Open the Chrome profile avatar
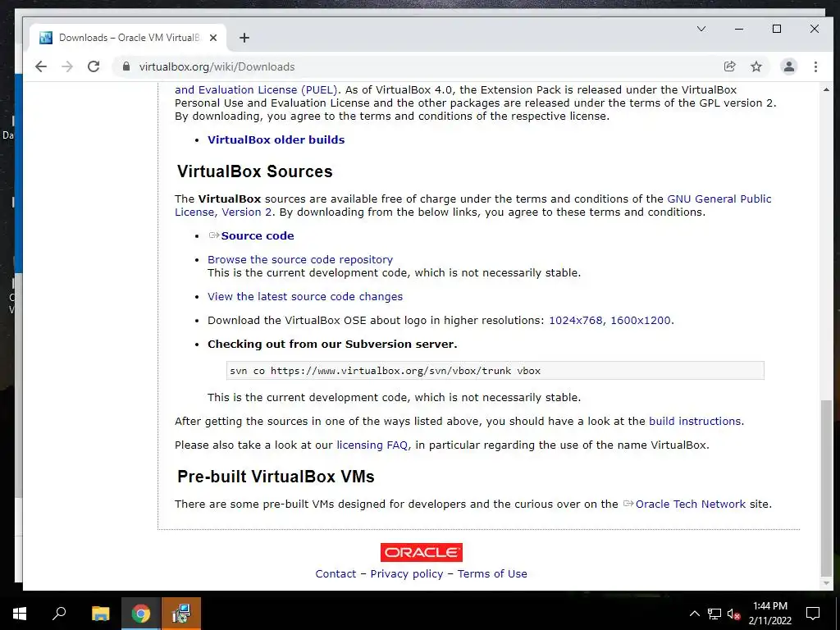The height and width of the screenshot is (630, 840). point(788,66)
